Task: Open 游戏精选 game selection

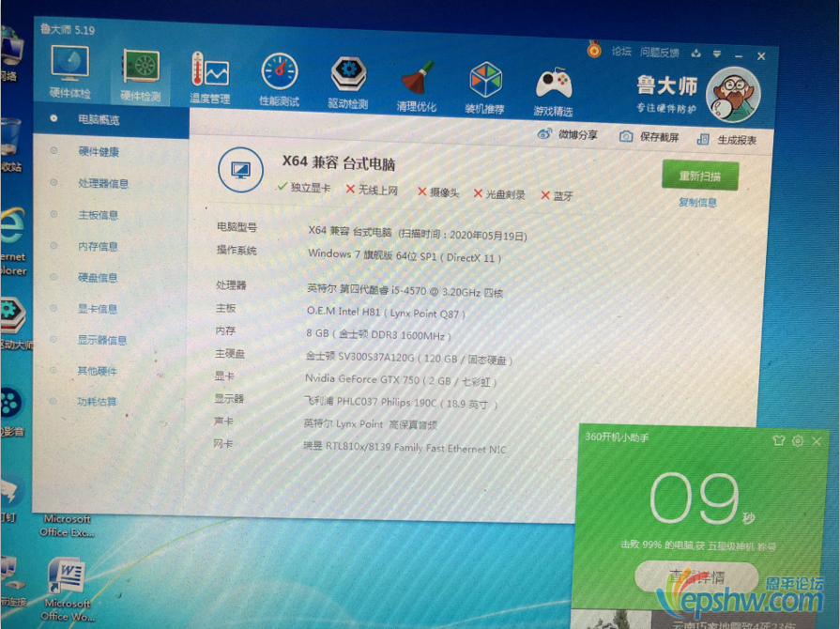Action: 554,91
